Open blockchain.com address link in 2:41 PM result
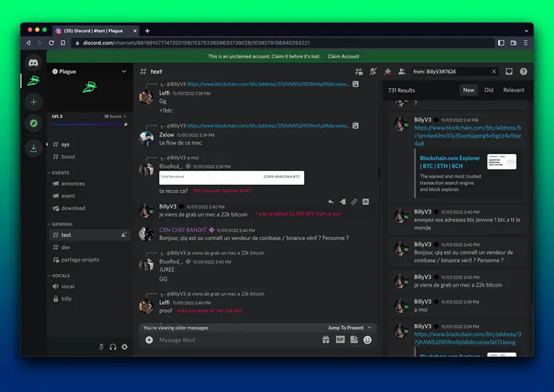The height and width of the screenshot is (392, 554). tap(467, 136)
